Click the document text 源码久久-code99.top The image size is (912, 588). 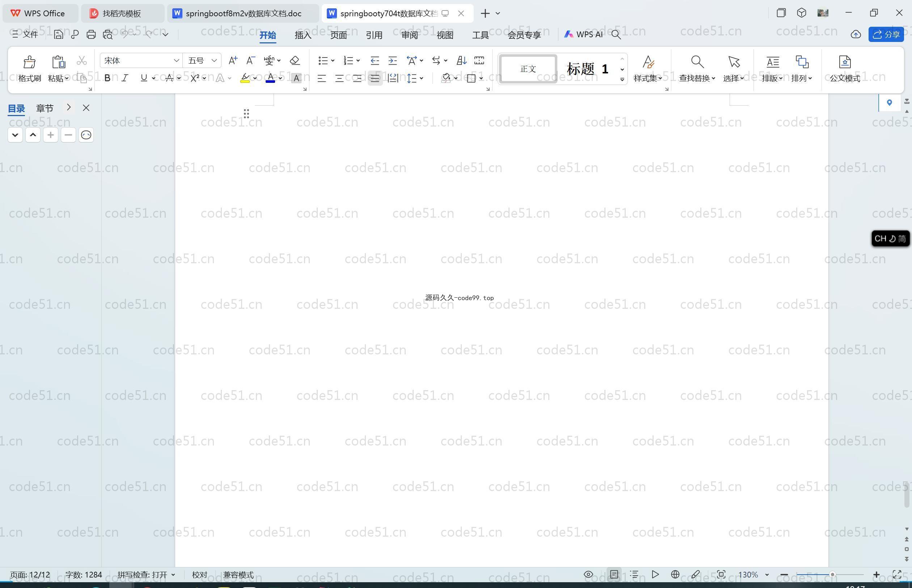(x=459, y=298)
